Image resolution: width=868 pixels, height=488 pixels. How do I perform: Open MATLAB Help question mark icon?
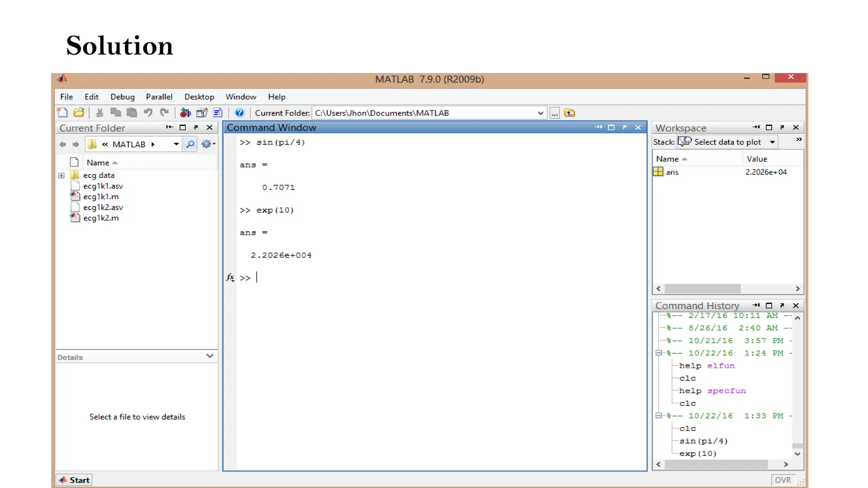[x=239, y=113]
